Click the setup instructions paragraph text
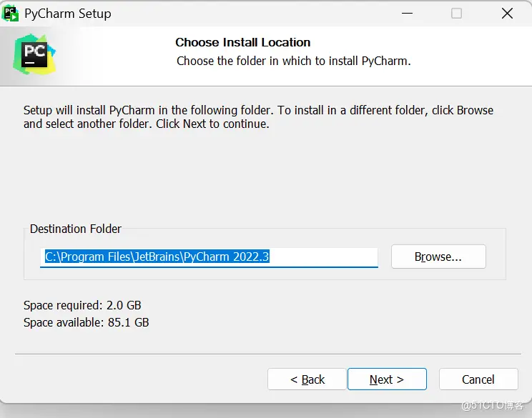Image resolution: width=532 pixels, height=418 pixels. [x=257, y=117]
